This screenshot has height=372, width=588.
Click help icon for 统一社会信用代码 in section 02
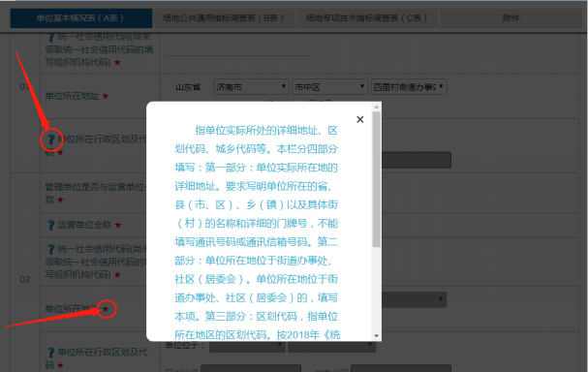pyautogui.click(x=51, y=249)
